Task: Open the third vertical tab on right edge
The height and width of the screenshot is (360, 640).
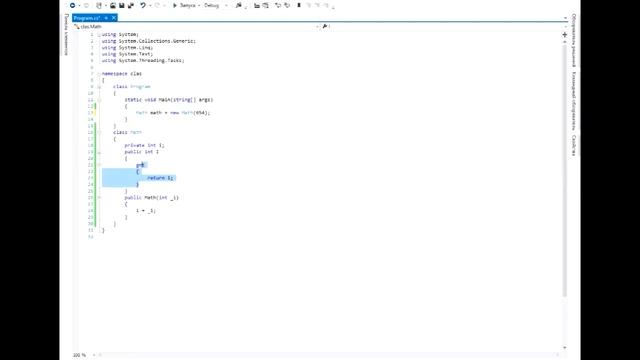Action: [x=573, y=145]
